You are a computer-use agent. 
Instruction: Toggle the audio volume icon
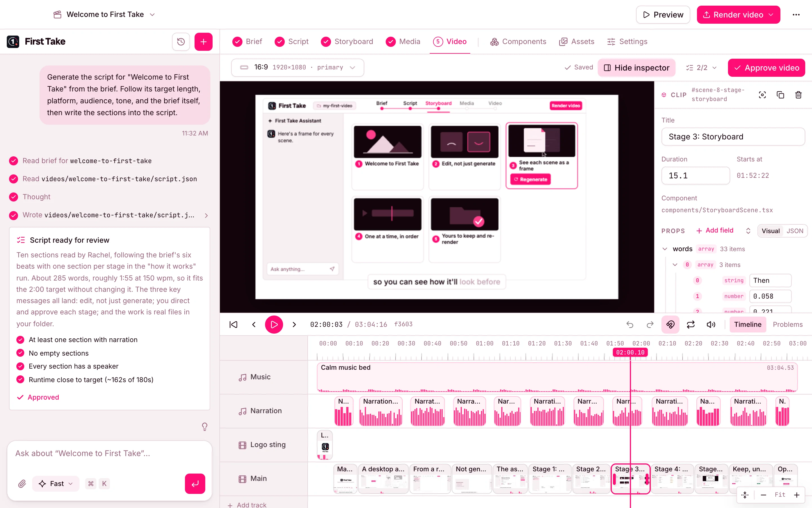(x=711, y=325)
